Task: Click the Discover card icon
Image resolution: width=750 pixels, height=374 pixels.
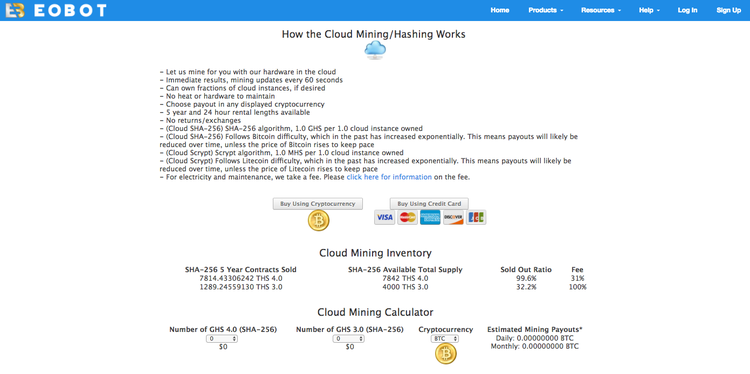Action: click(453, 218)
